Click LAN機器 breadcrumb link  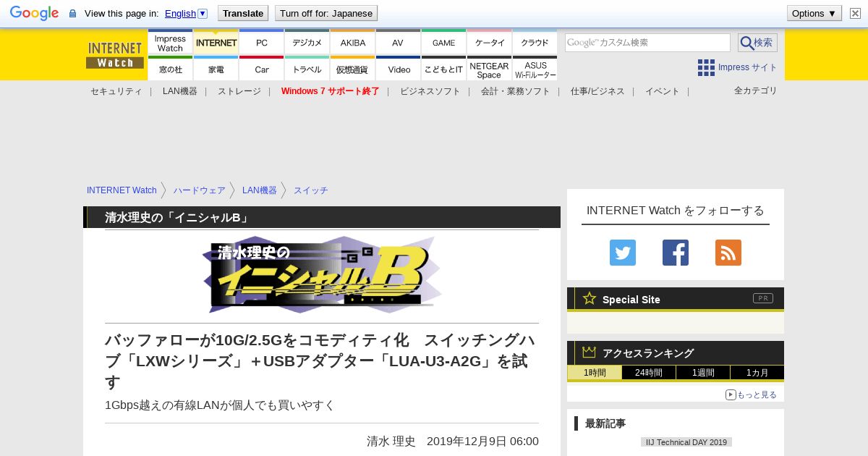260,190
